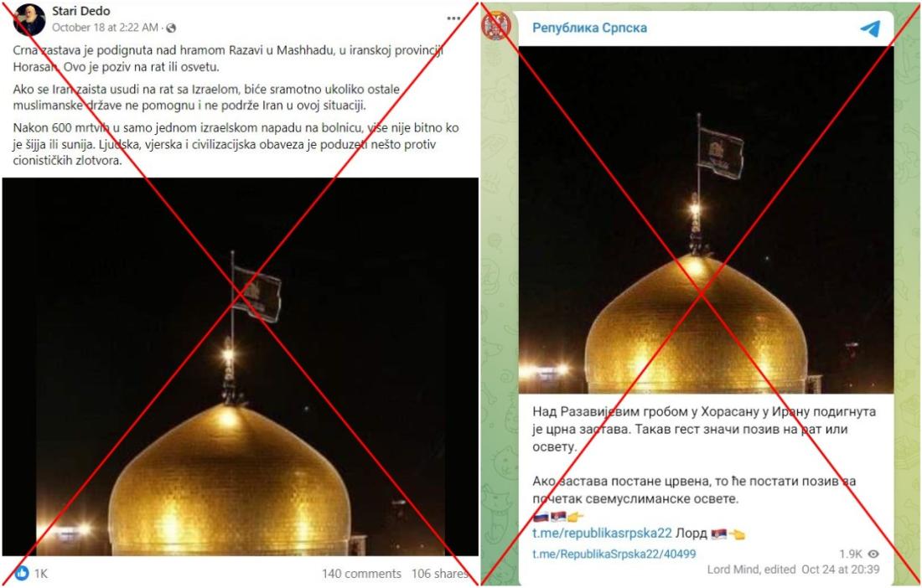The height and width of the screenshot is (588, 922).
Task: Follow the t.me/RepublikaSrpska22/40499 link
Action: click(614, 554)
